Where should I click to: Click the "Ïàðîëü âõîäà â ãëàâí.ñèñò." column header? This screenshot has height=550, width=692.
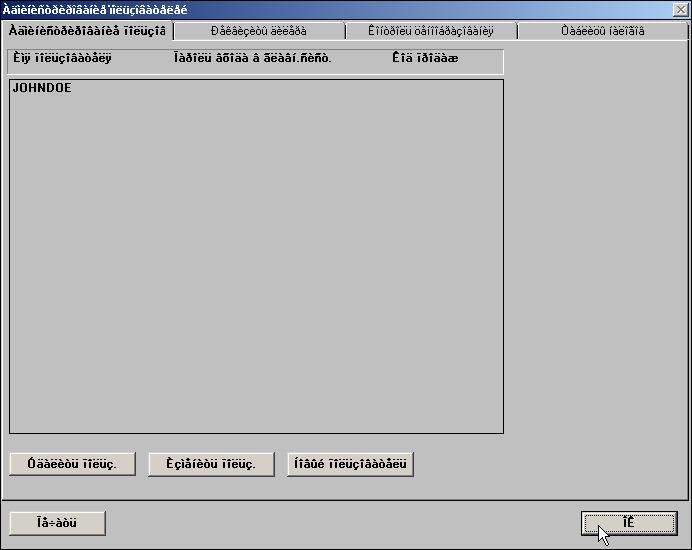[x=252, y=58]
